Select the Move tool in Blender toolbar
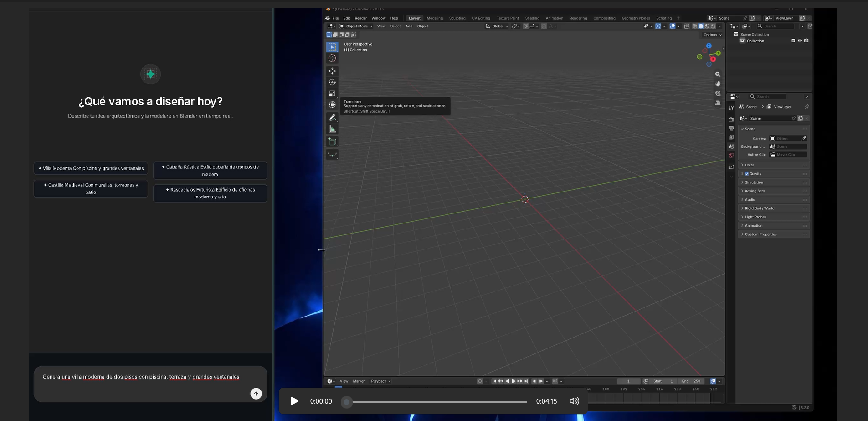Viewport: 868px width, 421px height. click(x=332, y=71)
